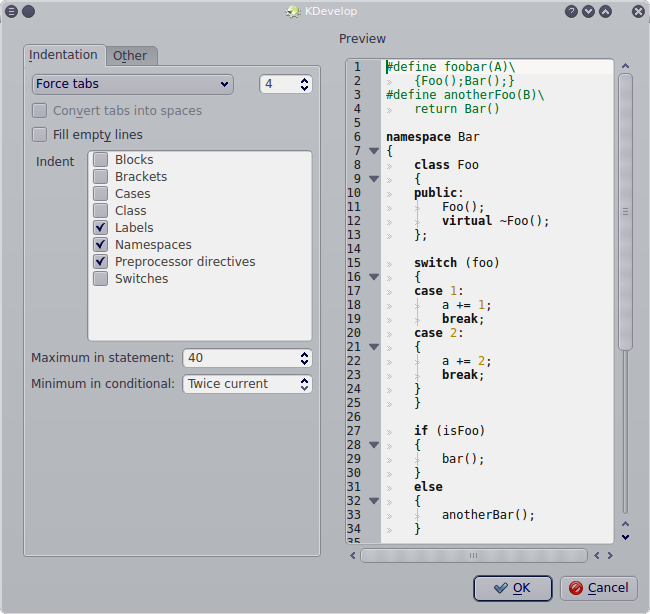The width and height of the screenshot is (650, 614).
Task: Click the horizontal preview scrollbar handle
Action: tap(474, 556)
